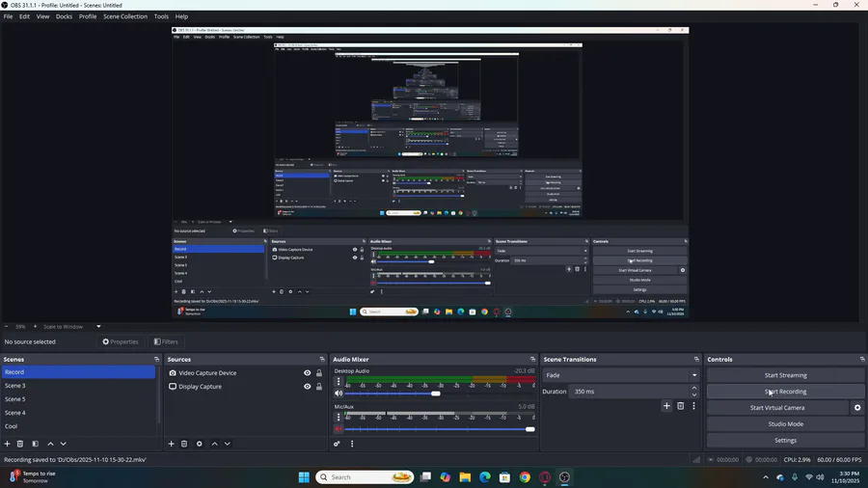
Task: Pop out the Controls dock
Action: tap(862, 359)
